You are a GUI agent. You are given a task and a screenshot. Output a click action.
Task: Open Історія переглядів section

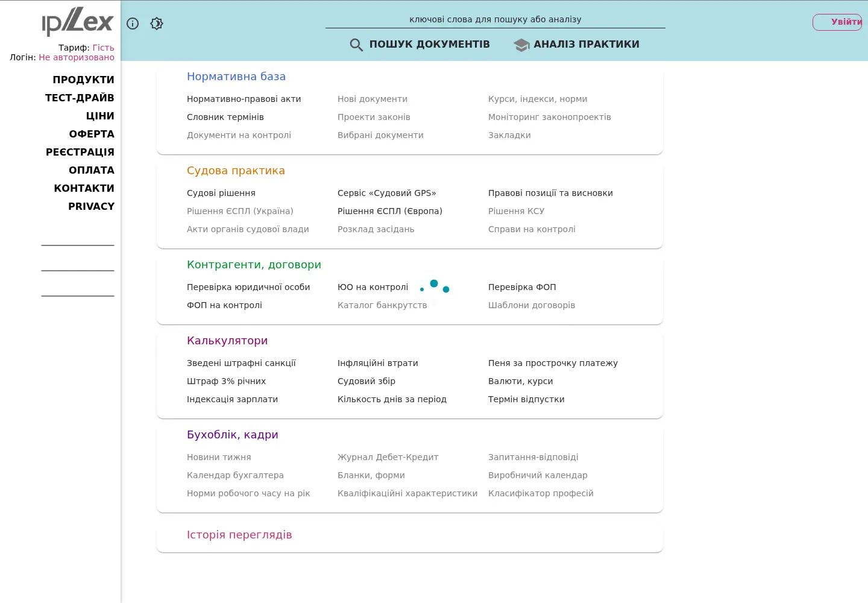pyautogui.click(x=239, y=535)
